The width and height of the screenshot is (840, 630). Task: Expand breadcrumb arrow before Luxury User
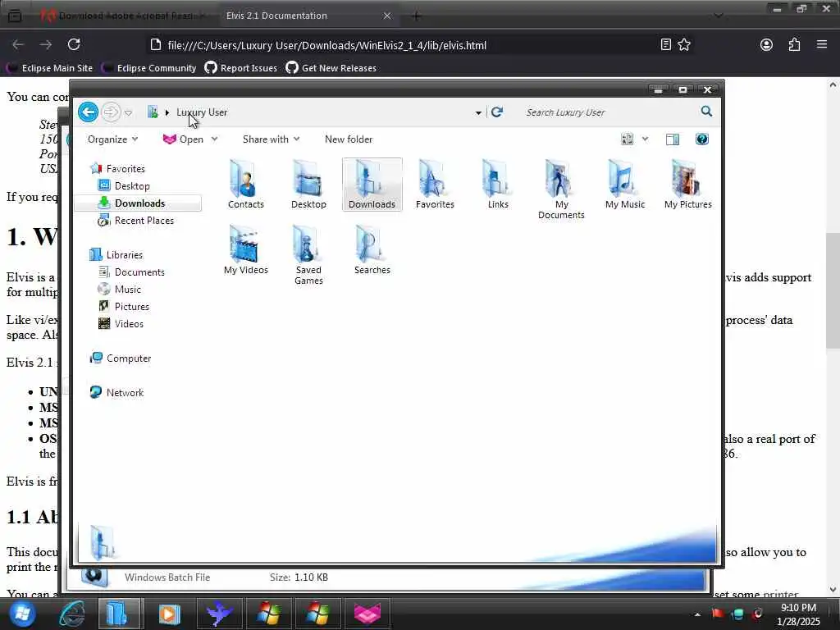167,112
